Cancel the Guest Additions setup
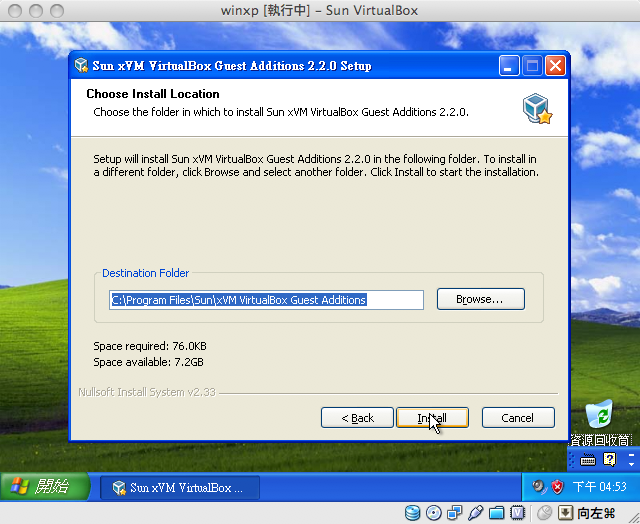Image resolution: width=640 pixels, height=524 pixels. [x=518, y=417]
